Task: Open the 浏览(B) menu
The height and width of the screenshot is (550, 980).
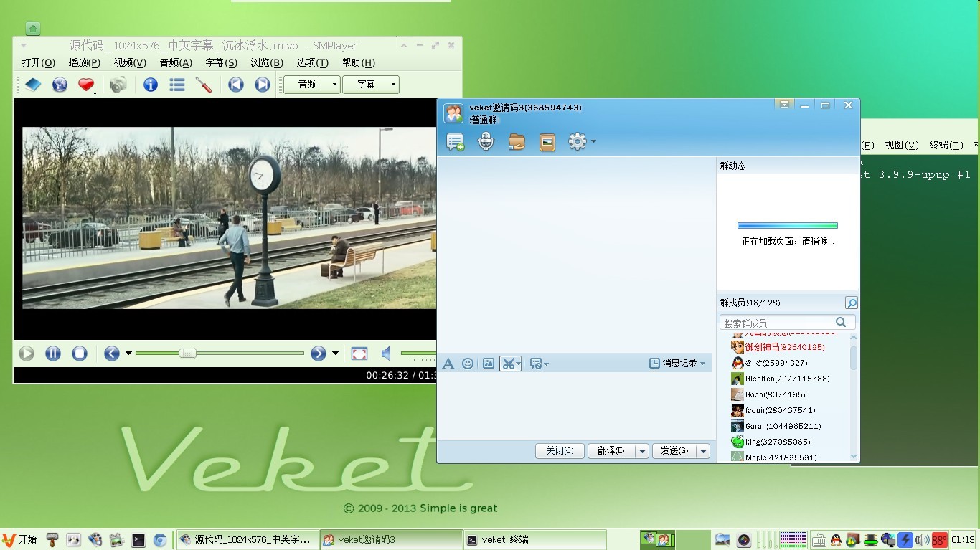Action: (267, 62)
